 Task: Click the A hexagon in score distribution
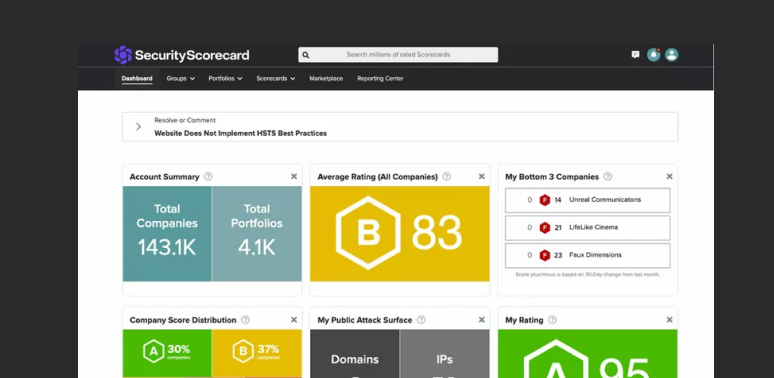154,352
